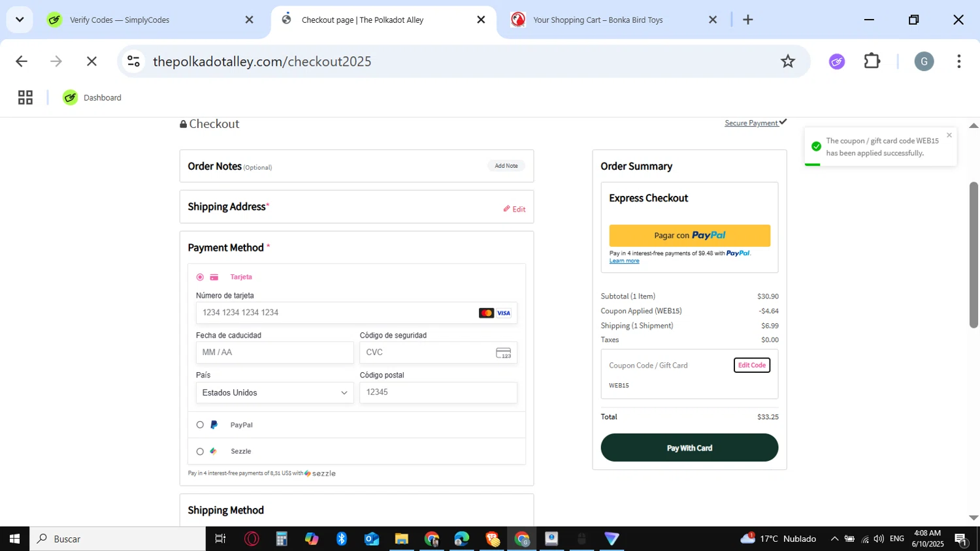Open Brave browser from taskbar
Viewport: 980px width, 551px height.
tap(492, 539)
